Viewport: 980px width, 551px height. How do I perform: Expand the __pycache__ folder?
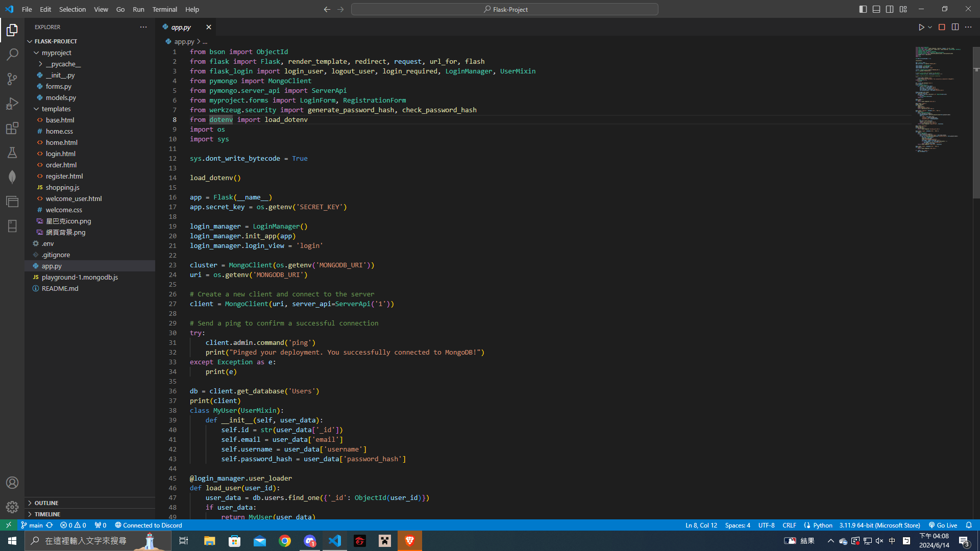(x=63, y=64)
